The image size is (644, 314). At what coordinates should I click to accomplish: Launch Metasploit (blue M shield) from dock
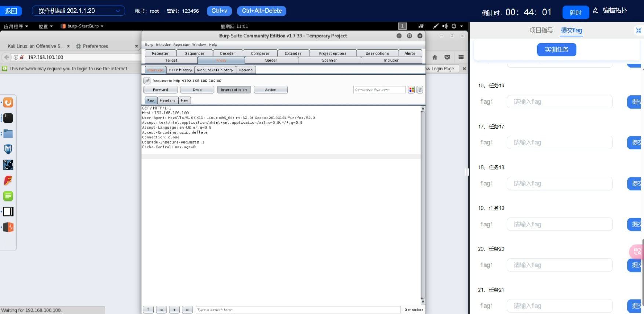coord(8,149)
